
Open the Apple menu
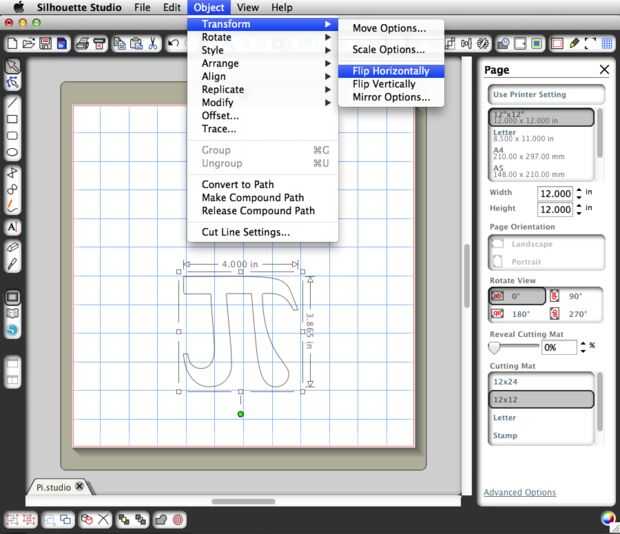[x=18, y=7]
